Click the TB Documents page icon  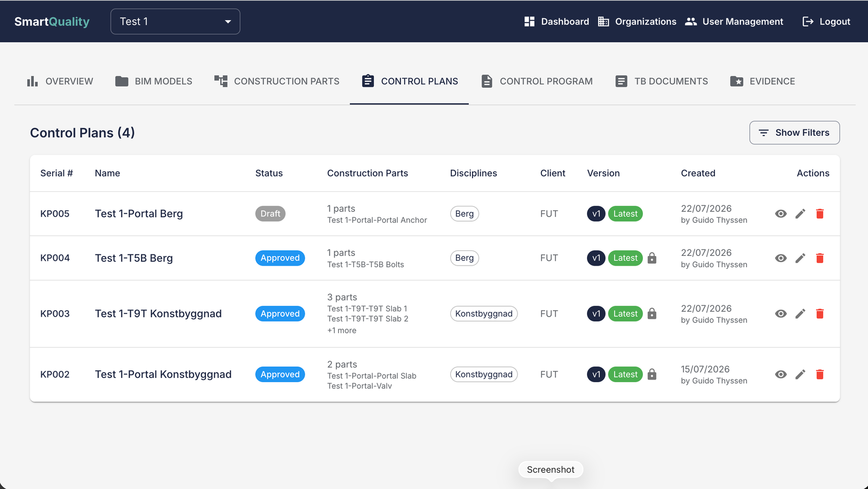coord(621,81)
